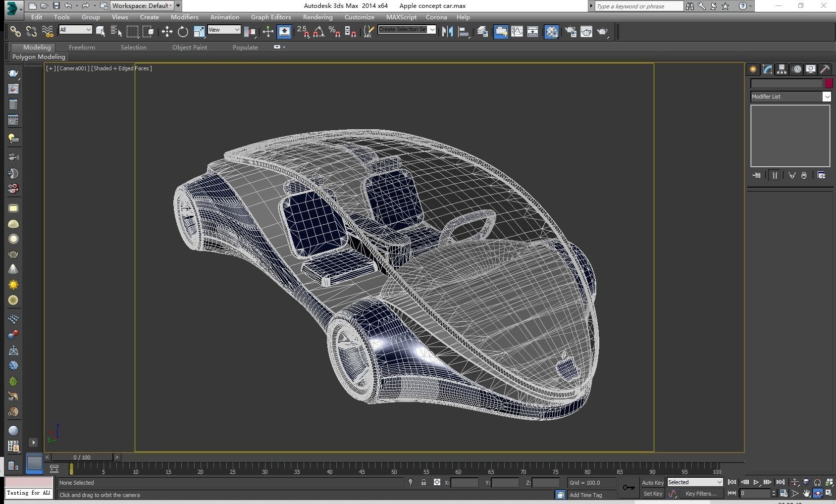Open the Hierarchy command panel tab

782,69
